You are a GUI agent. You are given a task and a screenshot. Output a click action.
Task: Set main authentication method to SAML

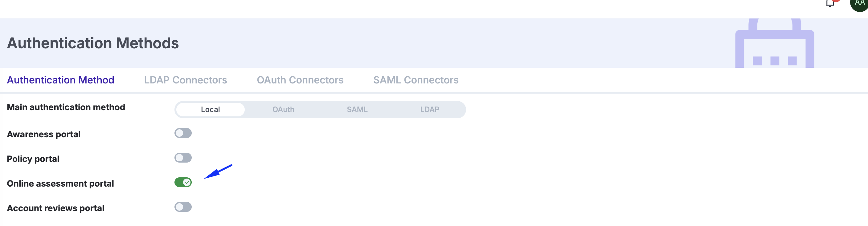point(357,110)
